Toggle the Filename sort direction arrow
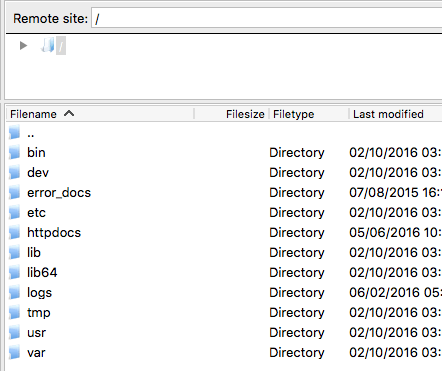The width and height of the screenshot is (442, 371). pos(69,114)
